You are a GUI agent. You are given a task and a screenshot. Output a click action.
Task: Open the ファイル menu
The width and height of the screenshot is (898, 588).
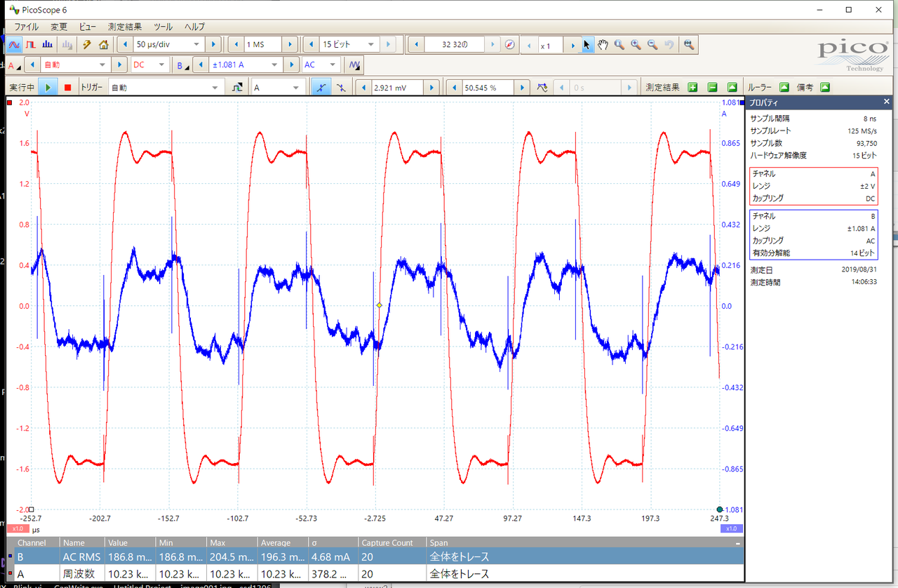pyautogui.click(x=27, y=27)
